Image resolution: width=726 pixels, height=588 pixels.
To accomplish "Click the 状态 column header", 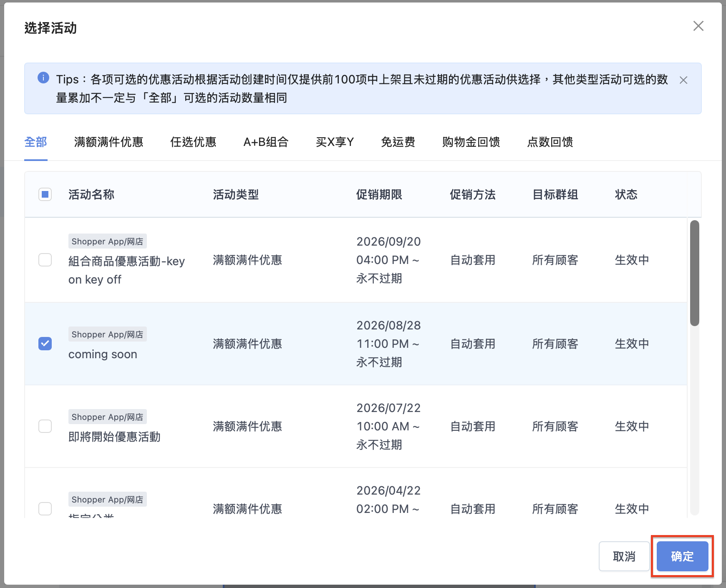I will [x=626, y=195].
